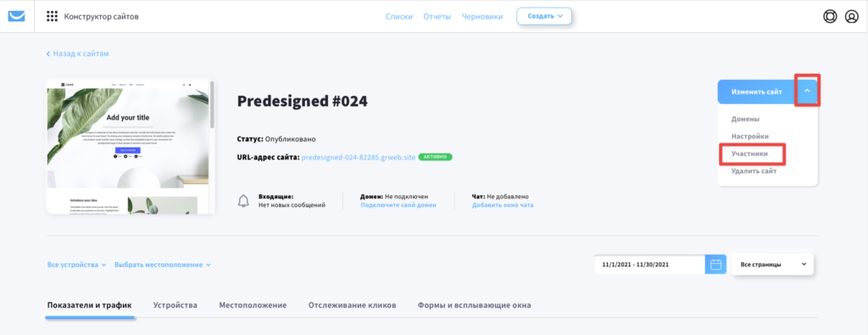Choose Участники from the site menu
The width and height of the screenshot is (868, 335).
749,154
